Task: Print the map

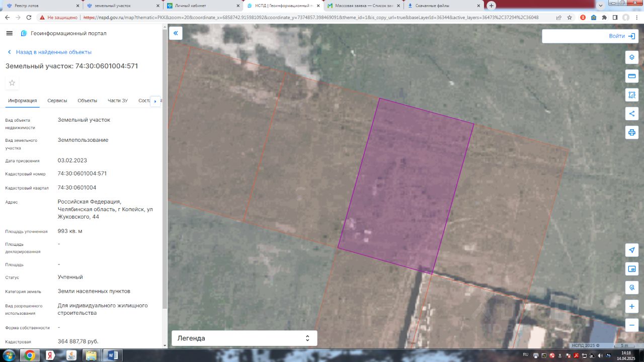Action: (632, 132)
